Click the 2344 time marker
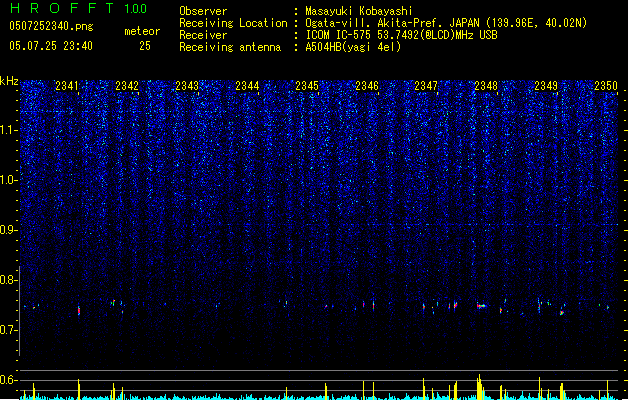 pos(247,86)
